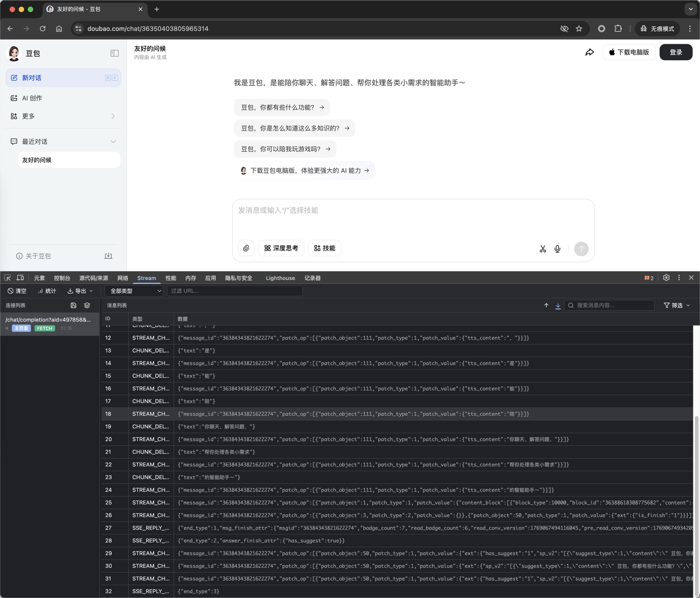The width and height of the screenshot is (700, 598).
Task: Open 导出 export dropdown
Action: [80, 291]
